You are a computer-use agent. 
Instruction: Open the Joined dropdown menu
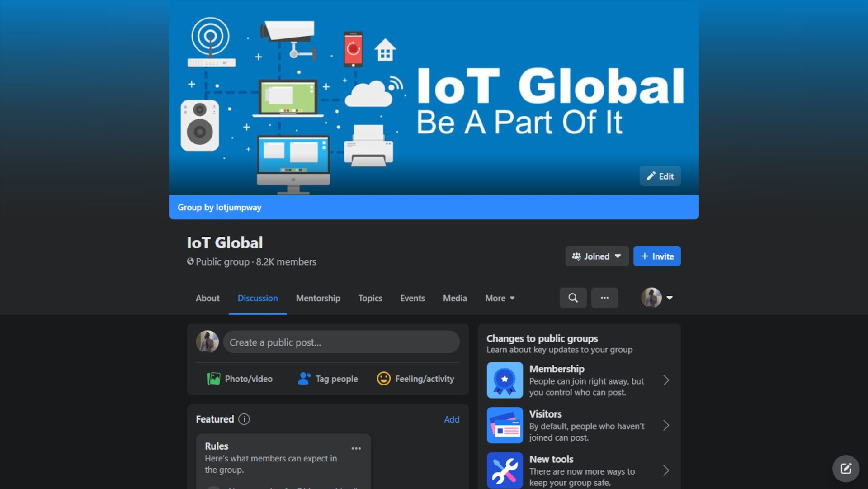[597, 256]
